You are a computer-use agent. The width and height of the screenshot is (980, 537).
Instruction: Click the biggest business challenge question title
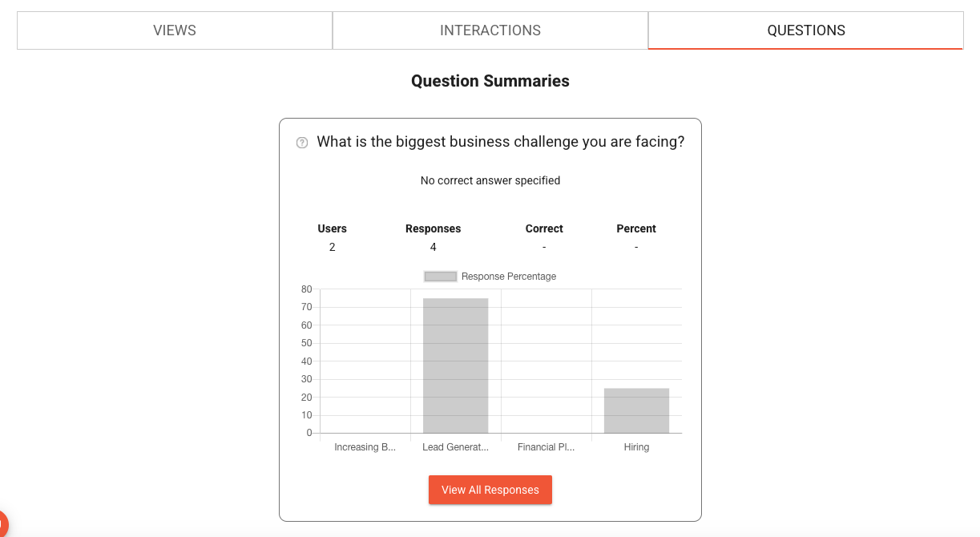point(501,142)
